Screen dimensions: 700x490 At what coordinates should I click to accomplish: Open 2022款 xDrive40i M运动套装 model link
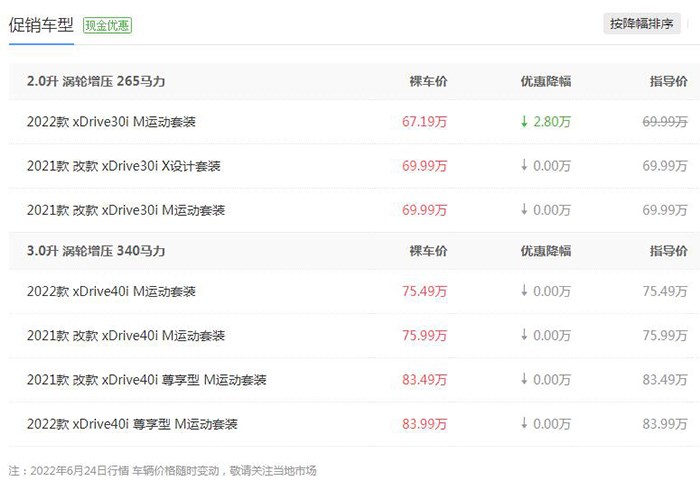[x=111, y=291]
